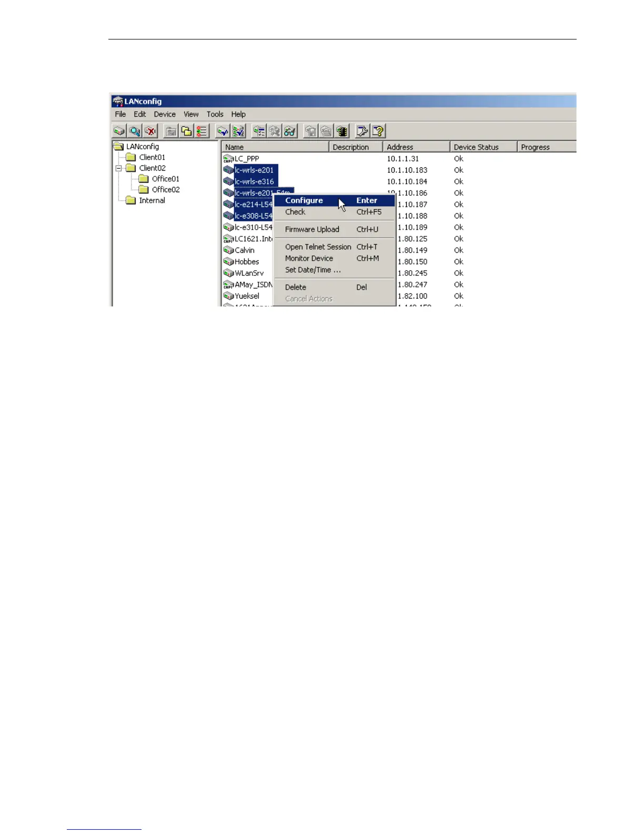Open the Tools menu
644x834 pixels.
[215, 114]
